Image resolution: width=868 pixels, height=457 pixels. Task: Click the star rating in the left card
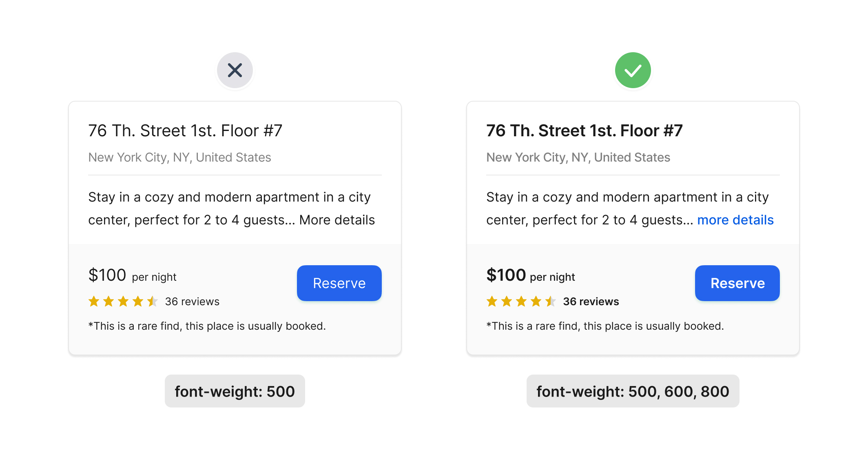(123, 302)
